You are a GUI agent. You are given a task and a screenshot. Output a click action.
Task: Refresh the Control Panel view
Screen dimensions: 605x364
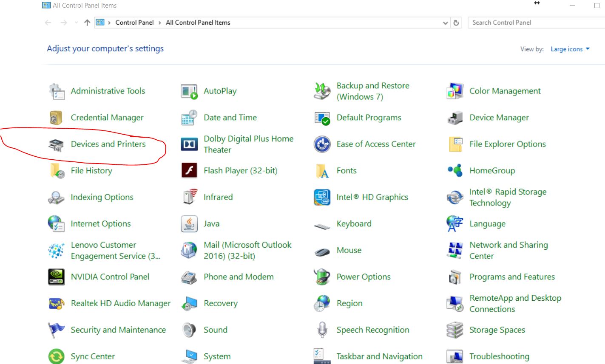[456, 23]
